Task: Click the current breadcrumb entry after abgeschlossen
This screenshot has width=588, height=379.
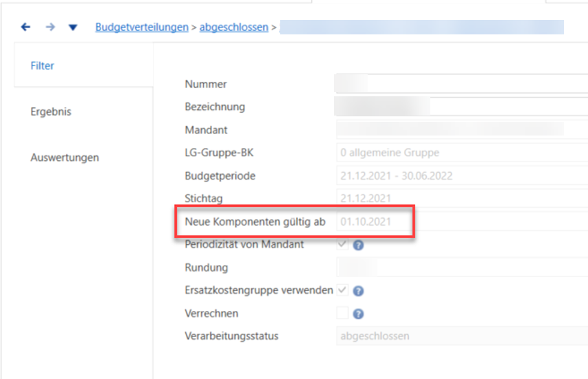Action: point(422,28)
